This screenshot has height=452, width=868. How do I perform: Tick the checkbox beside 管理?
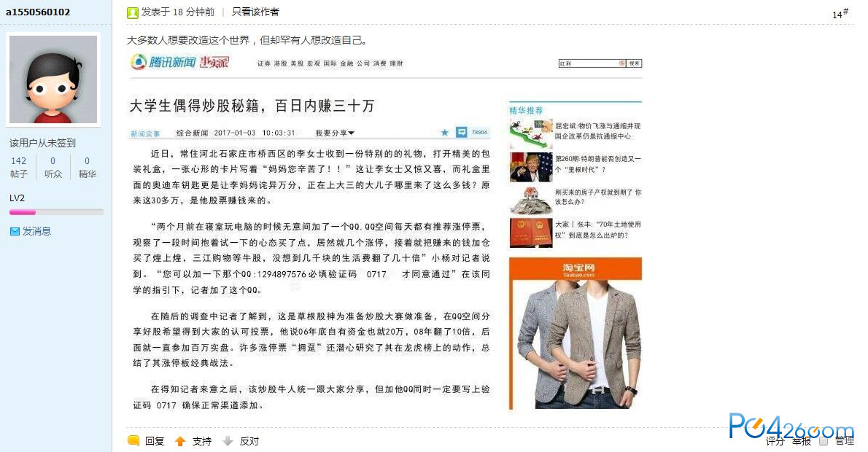(824, 441)
